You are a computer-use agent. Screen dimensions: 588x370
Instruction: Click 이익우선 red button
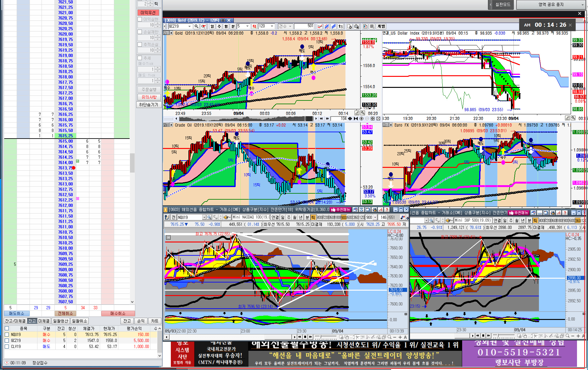point(148,13)
